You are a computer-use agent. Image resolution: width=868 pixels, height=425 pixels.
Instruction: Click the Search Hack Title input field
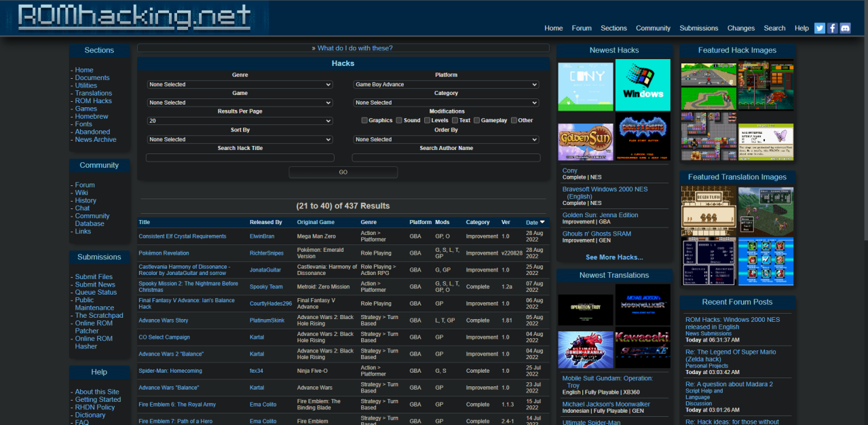click(x=240, y=158)
